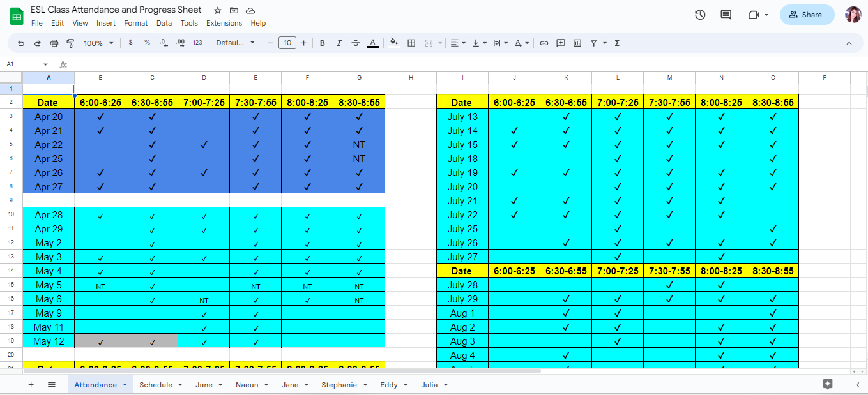Increase font size with plus button
This screenshot has width=868, height=395.
[x=303, y=43]
